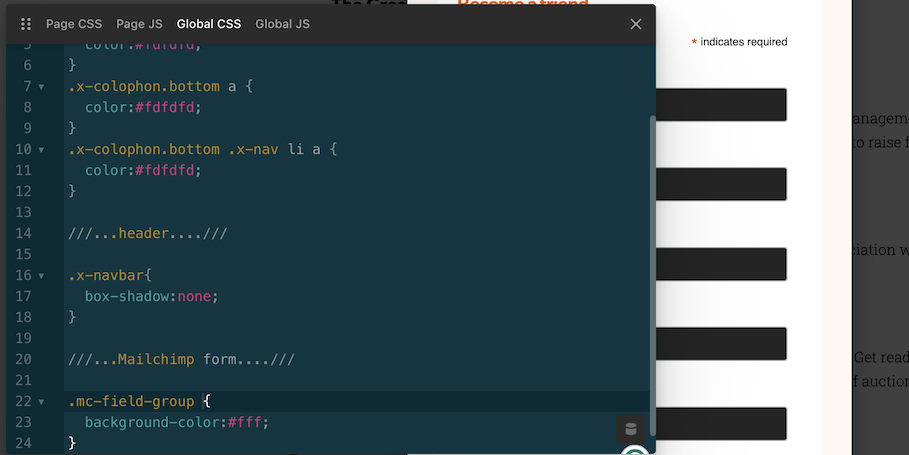Click line number 14 in the gutter
This screenshot has width=909, height=455.
(24, 234)
